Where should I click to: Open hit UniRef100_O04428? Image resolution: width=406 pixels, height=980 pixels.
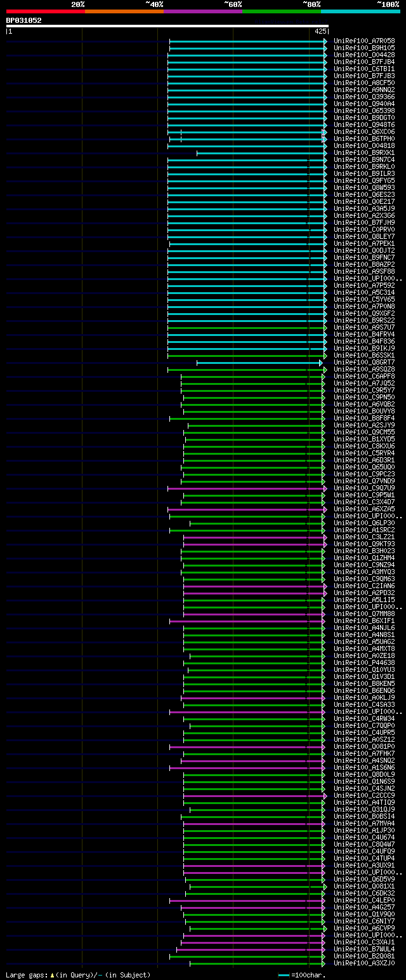tap(364, 55)
